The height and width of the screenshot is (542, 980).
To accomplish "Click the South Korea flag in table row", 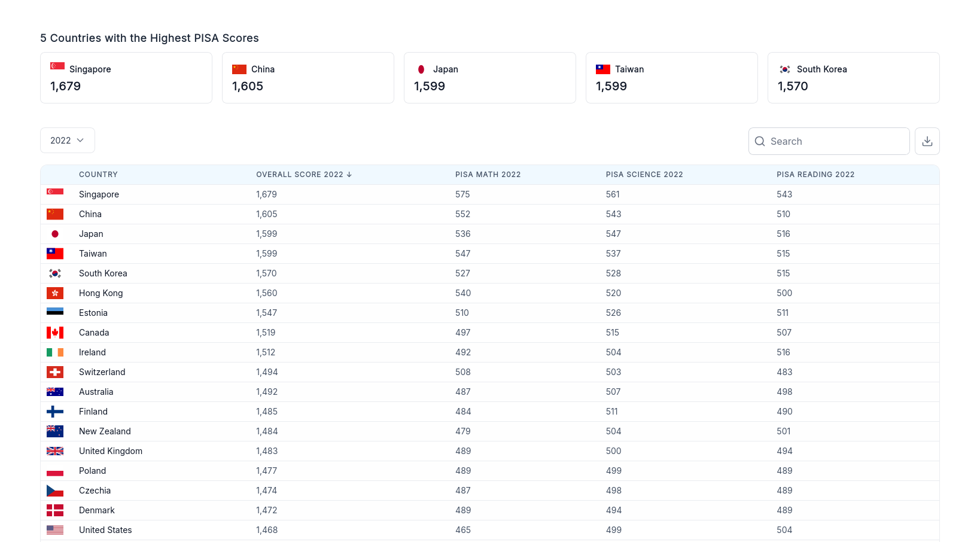I will (55, 273).
